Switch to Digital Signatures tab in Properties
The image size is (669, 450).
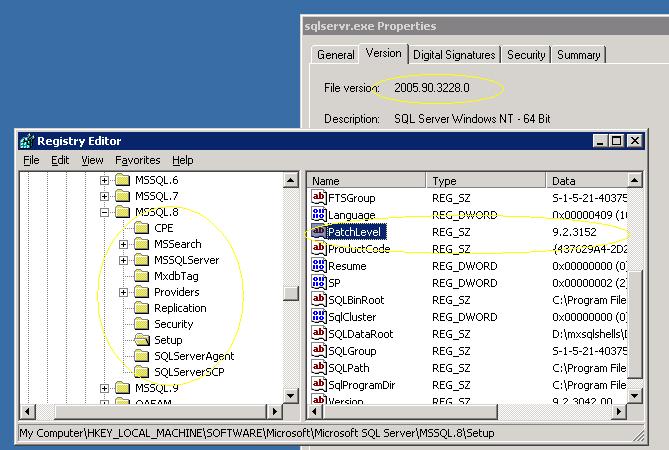pyautogui.click(x=454, y=55)
